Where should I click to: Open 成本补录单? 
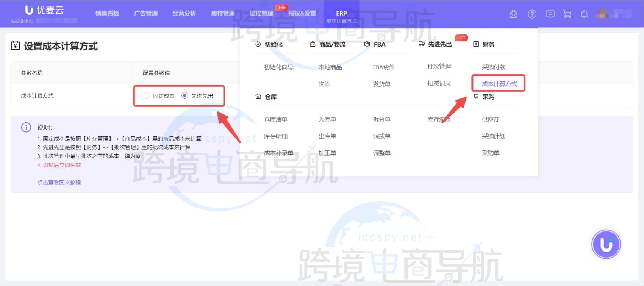(279, 153)
